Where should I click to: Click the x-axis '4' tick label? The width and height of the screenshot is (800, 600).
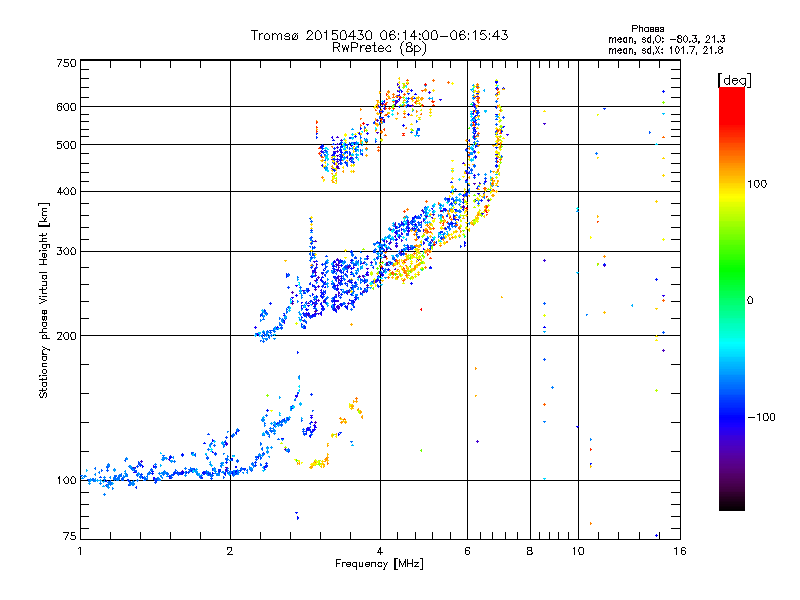point(380,551)
